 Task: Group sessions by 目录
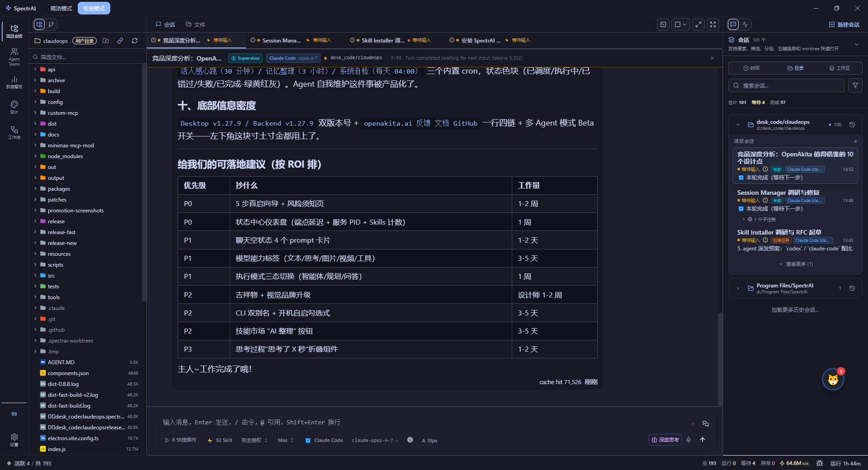coord(795,68)
